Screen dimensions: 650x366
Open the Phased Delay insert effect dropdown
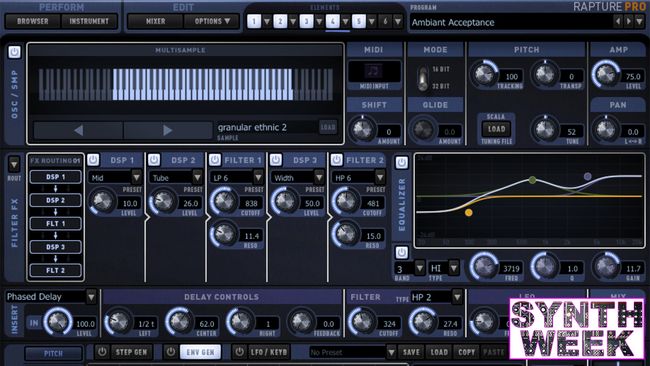[x=91, y=297]
